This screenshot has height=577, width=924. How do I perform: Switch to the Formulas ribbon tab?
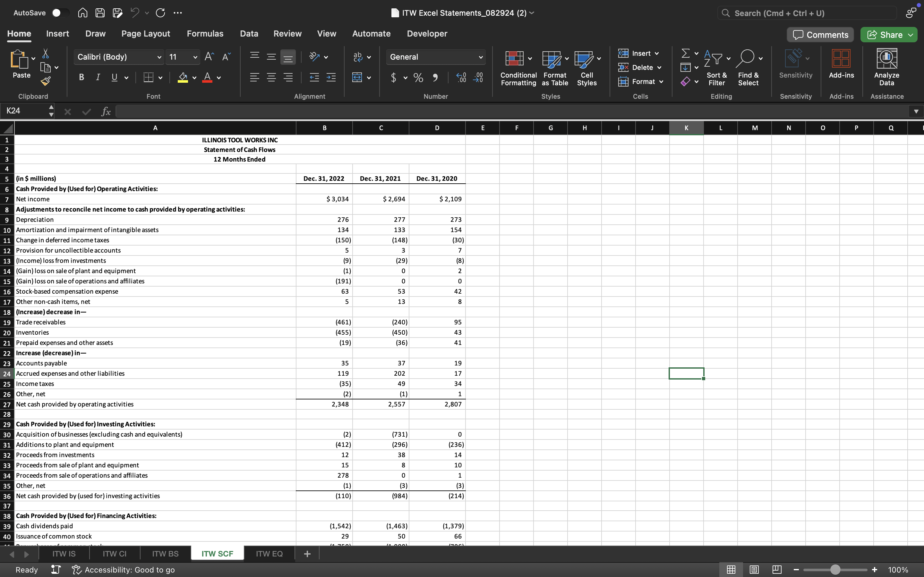(205, 34)
